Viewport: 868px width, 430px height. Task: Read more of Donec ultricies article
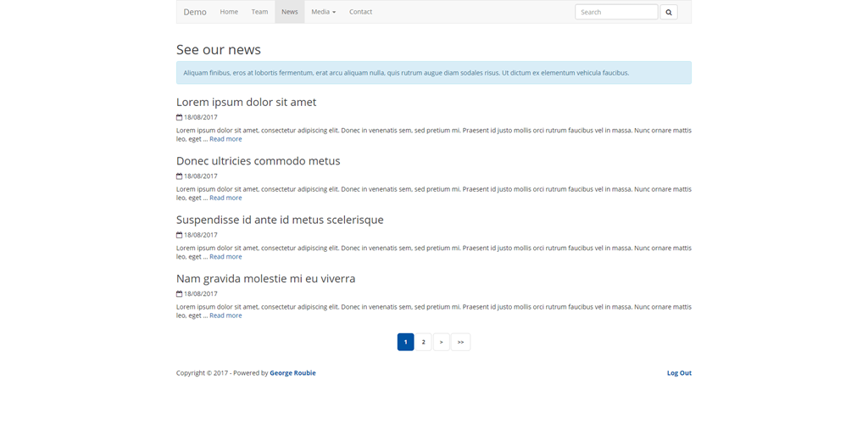(x=225, y=198)
